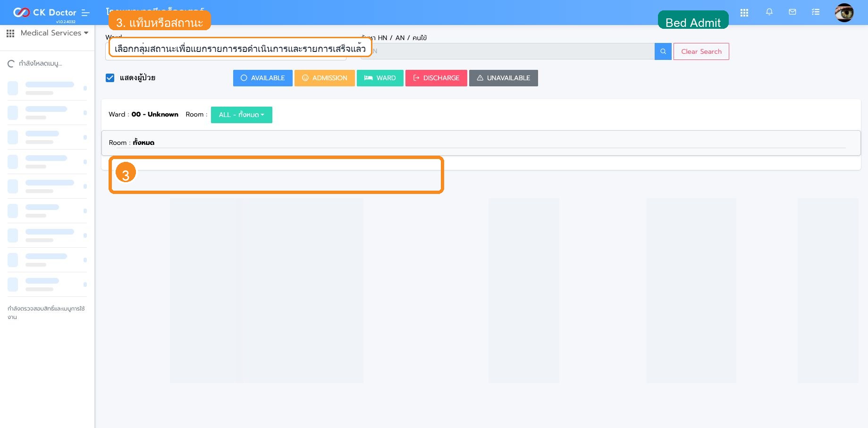The height and width of the screenshot is (428, 868).
Task: Open the mail envelope icon
Action: 792,12
